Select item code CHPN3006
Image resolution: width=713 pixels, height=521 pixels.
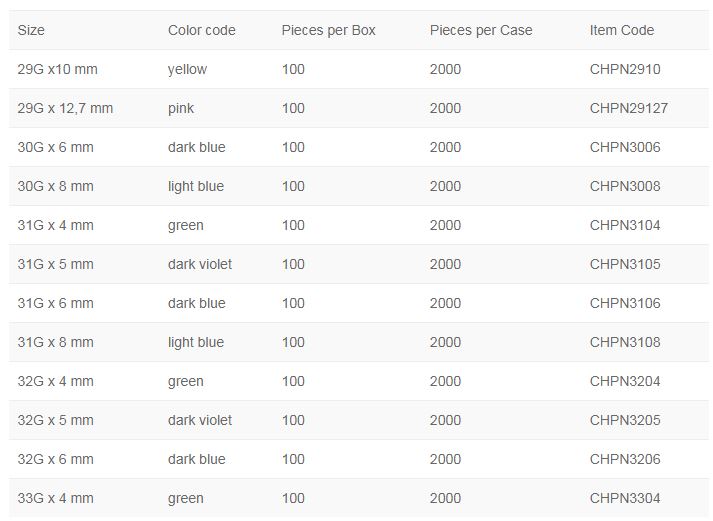(x=625, y=147)
